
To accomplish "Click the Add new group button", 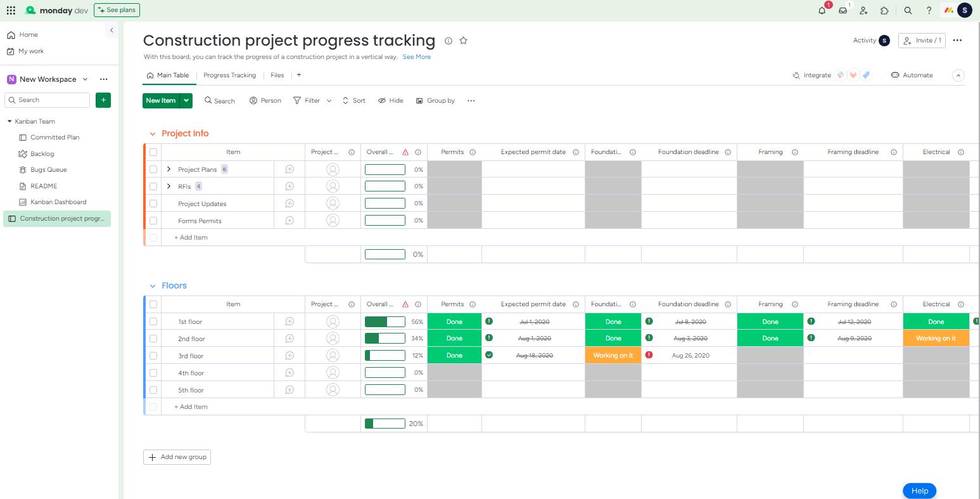I will coord(177,457).
